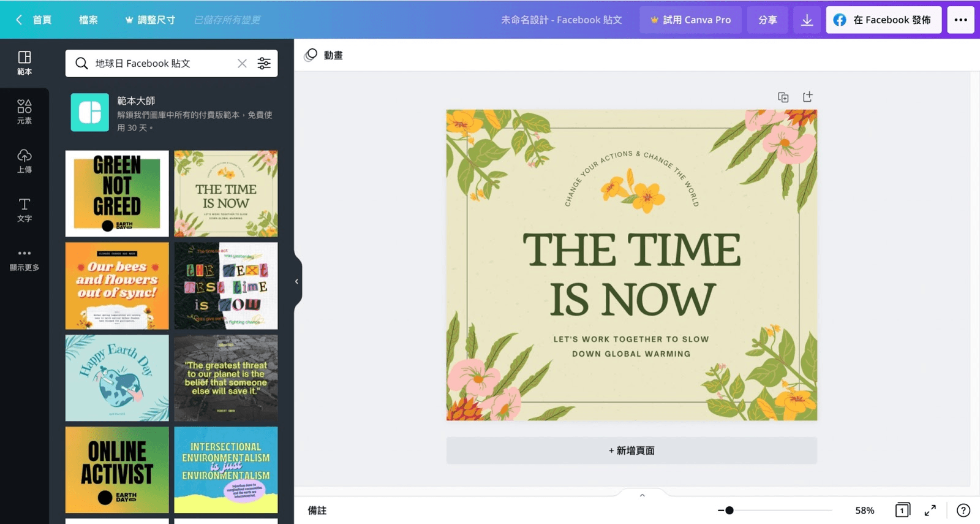Click 顯示更多 show more in sidebar
Image resolution: width=980 pixels, height=524 pixels.
(24, 259)
